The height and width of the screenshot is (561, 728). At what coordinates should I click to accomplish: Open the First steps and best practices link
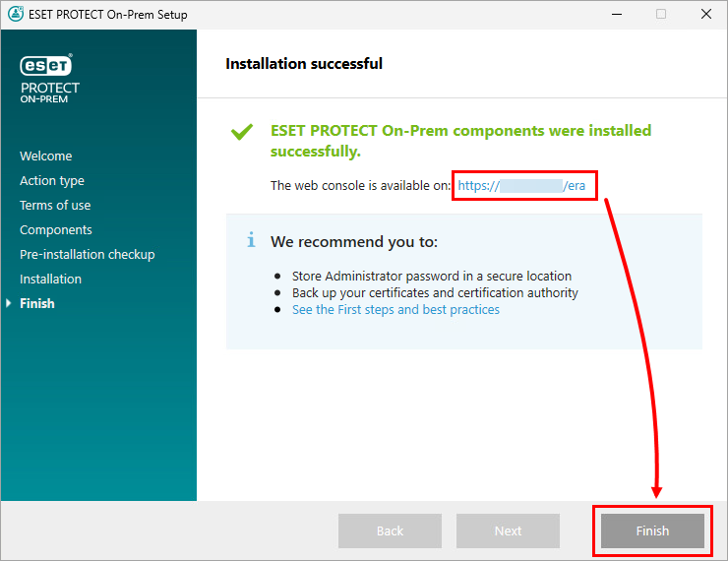395,310
